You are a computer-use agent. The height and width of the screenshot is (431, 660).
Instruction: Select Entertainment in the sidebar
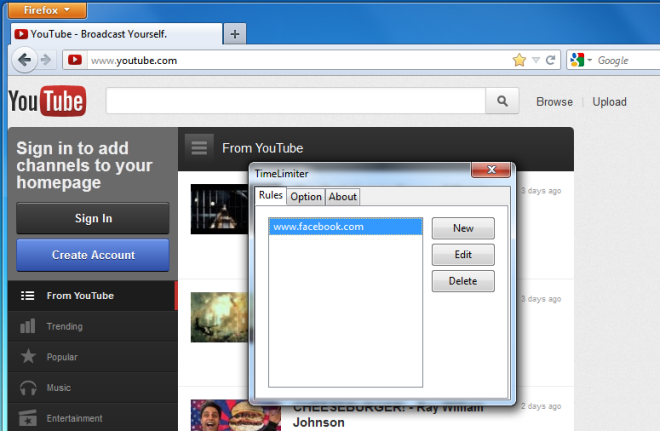coord(93,418)
